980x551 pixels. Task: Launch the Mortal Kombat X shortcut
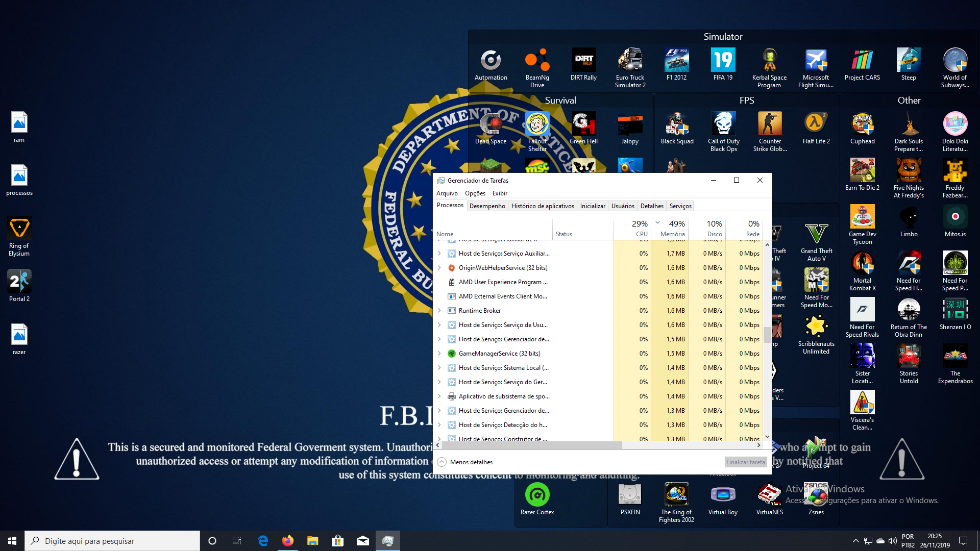[x=862, y=271]
